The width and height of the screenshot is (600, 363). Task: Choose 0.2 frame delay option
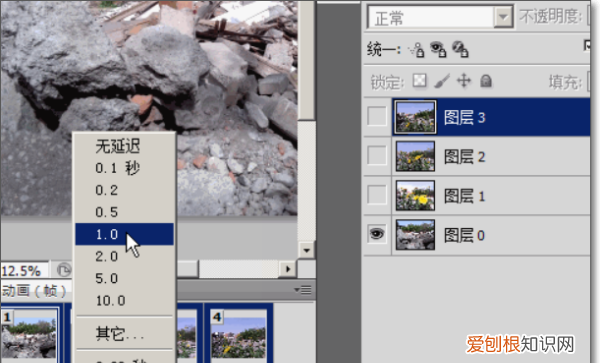tap(124, 190)
